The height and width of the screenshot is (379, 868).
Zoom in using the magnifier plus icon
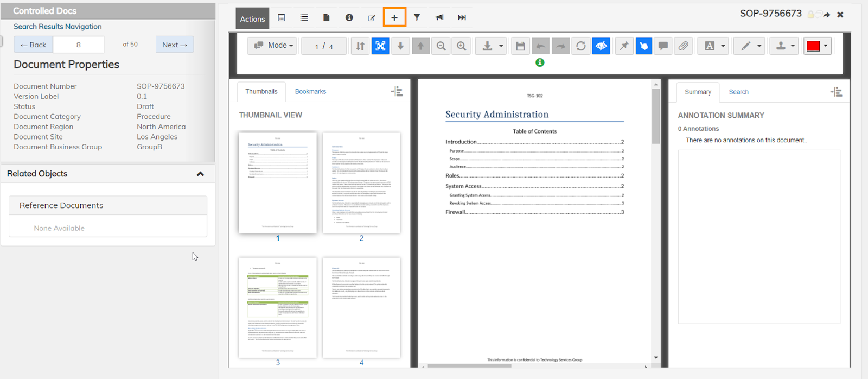[461, 46]
